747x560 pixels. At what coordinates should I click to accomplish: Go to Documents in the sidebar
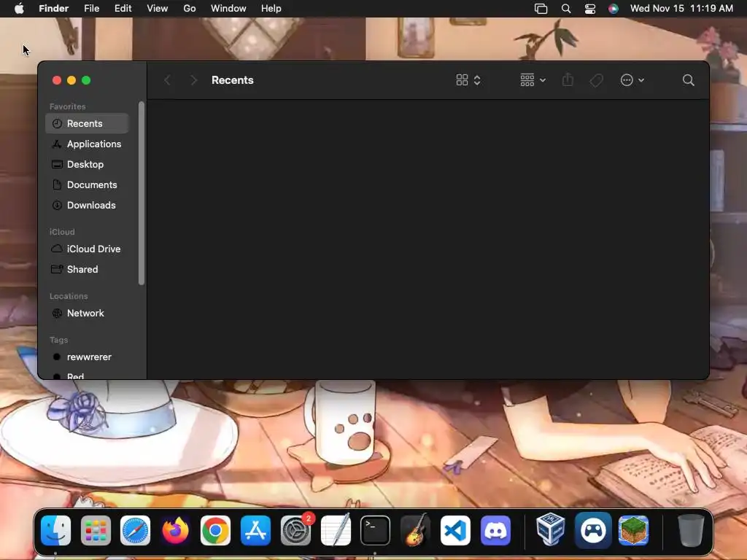coord(88,184)
